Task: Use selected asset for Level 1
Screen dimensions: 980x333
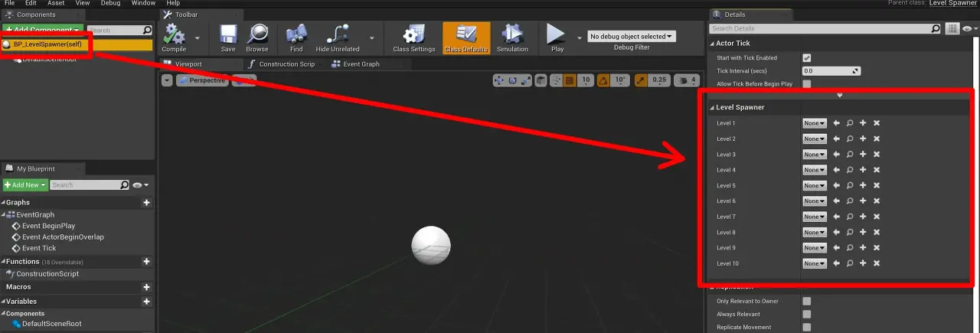Action: [x=836, y=123]
